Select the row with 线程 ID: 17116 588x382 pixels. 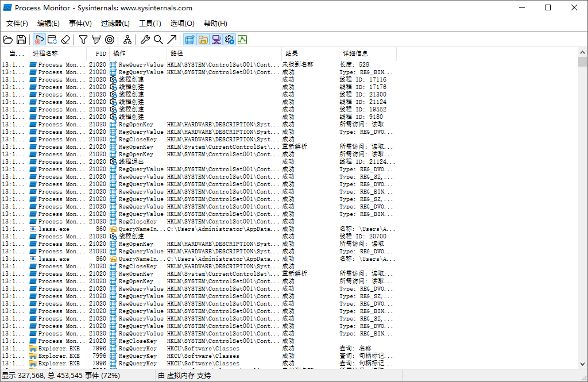199,79
